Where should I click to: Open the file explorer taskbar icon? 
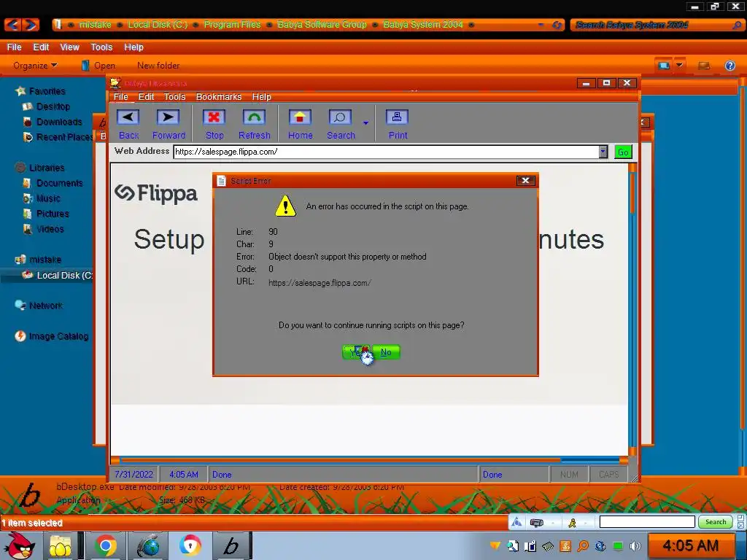click(60, 545)
